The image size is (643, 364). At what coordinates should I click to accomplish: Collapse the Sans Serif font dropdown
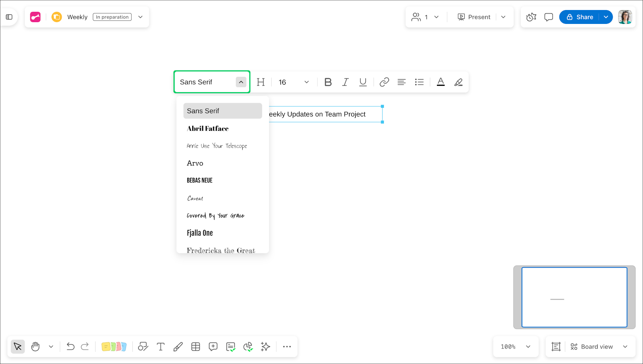point(241,82)
